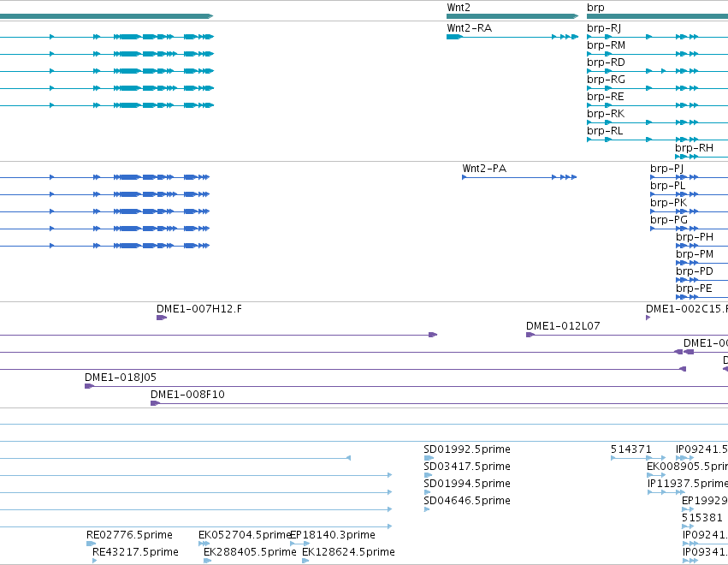Select the SD01994.5prime EST label

(x=467, y=484)
